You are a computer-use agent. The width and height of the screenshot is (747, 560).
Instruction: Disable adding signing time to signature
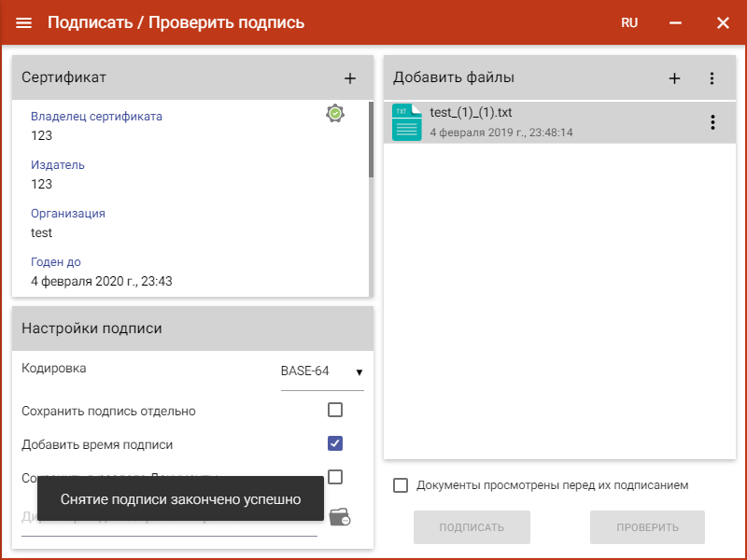coord(335,443)
